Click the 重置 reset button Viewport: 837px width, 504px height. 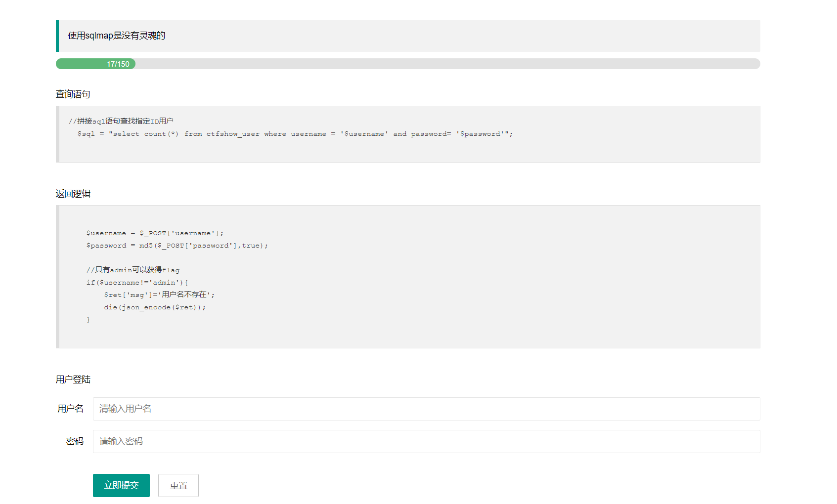pyautogui.click(x=178, y=485)
